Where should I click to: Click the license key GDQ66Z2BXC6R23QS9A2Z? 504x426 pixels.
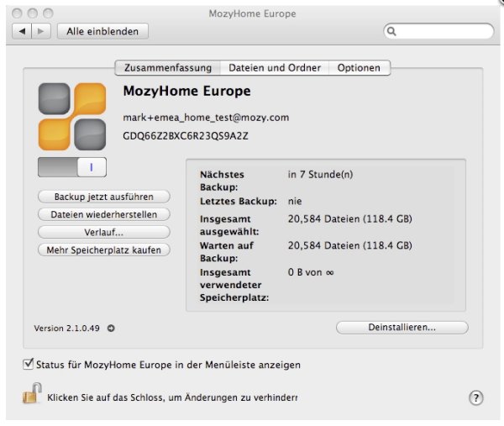pyautogui.click(x=186, y=136)
